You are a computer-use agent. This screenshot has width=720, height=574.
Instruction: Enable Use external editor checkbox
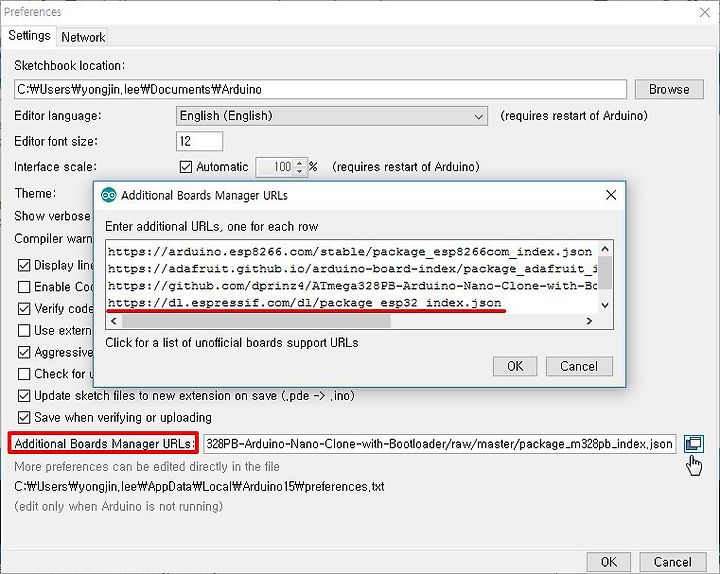[x=24, y=331]
